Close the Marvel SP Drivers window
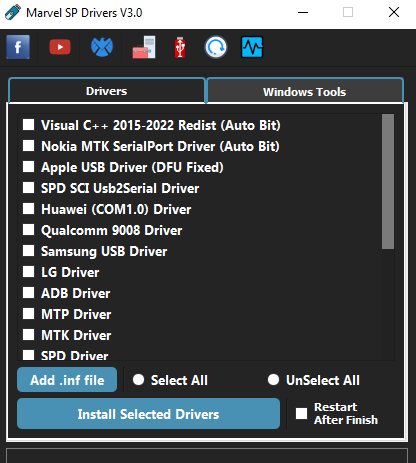This screenshot has width=416, height=463. tap(394, 13)
